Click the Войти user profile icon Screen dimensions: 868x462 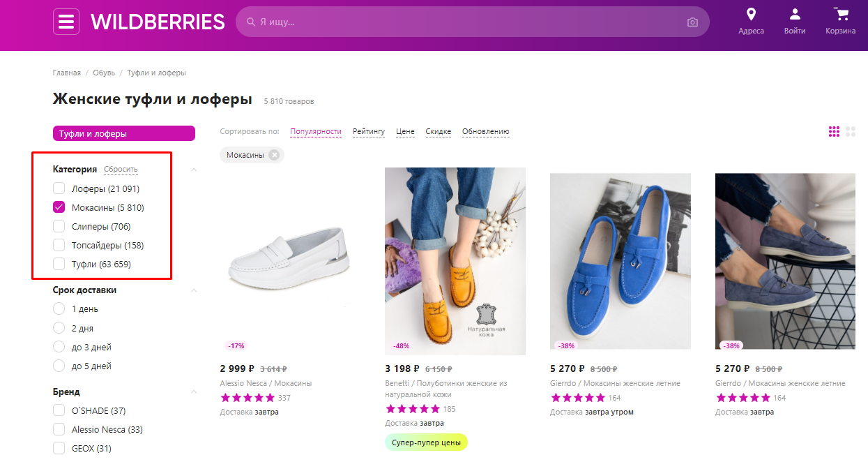tap(794, 14)
